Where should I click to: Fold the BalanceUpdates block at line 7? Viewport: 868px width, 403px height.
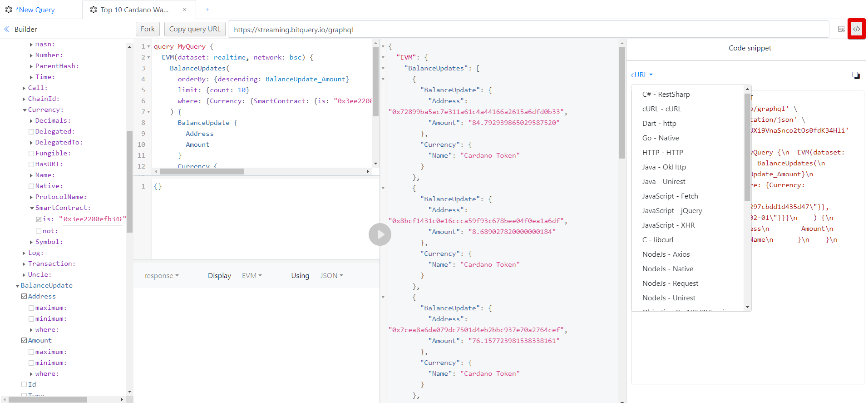148,112
